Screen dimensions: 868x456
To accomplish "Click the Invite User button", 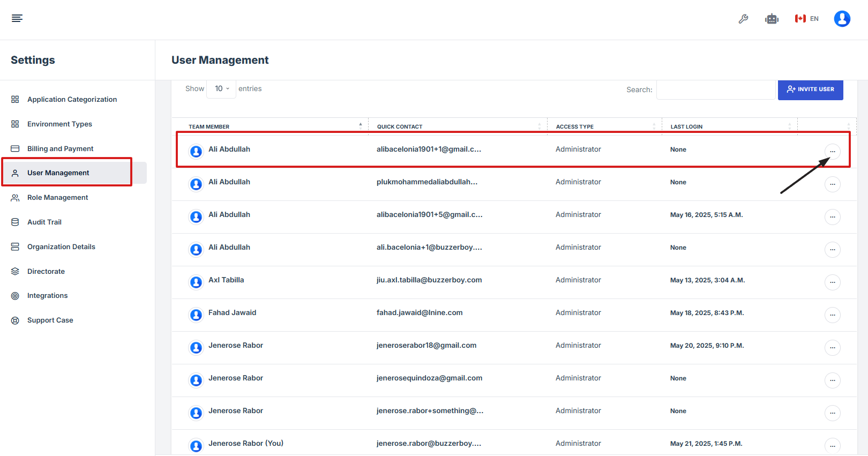I will click(x=810, y=89).
